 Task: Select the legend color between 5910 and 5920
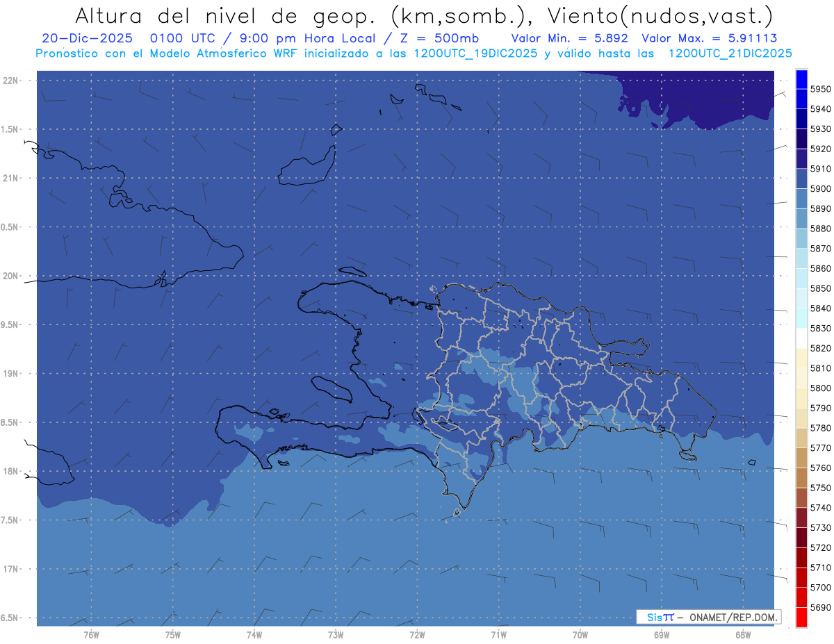click(x=801, y=160)
